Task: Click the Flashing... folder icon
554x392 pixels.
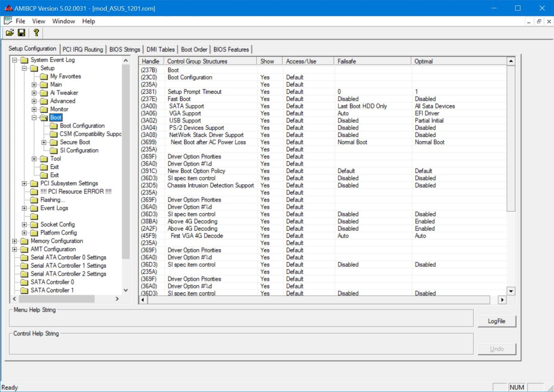Action: pos(34,200)
